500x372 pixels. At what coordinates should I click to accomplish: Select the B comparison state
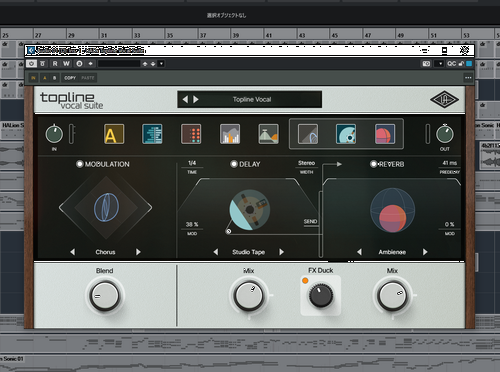coord(55,78)
